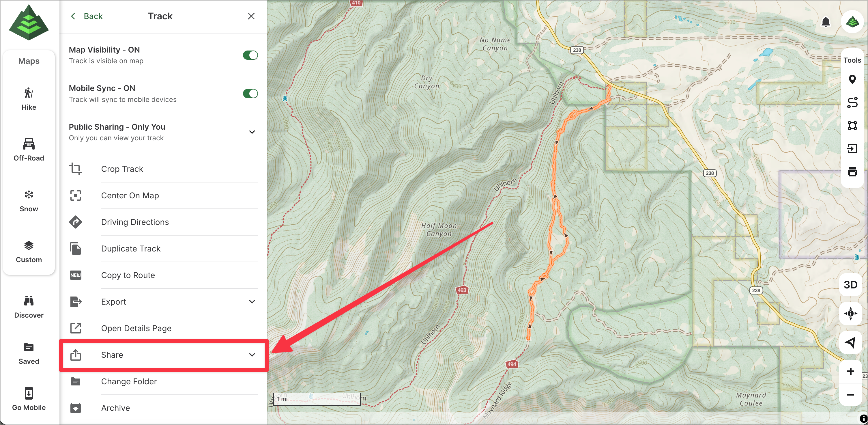Screen dimensions: 868x425
Task: Select the area measurement tool icon
Action: coord(852,126)
